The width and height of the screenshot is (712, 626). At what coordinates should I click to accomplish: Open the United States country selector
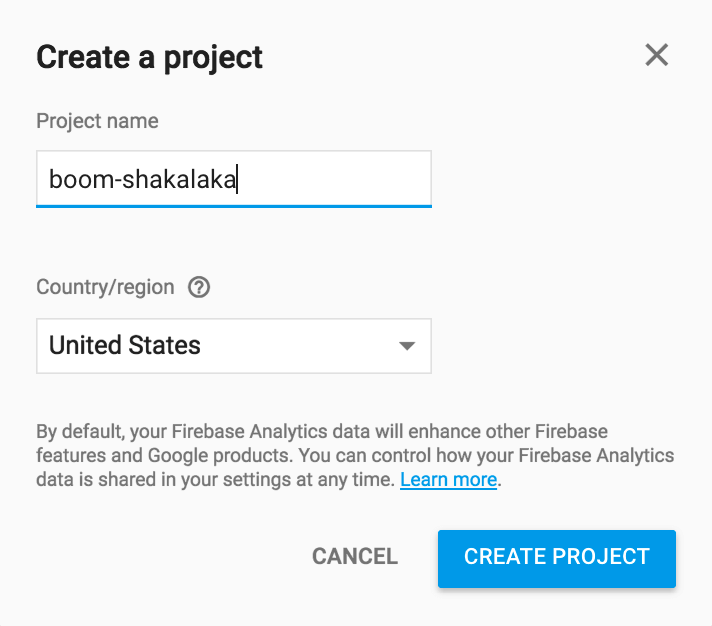[234, 346]
